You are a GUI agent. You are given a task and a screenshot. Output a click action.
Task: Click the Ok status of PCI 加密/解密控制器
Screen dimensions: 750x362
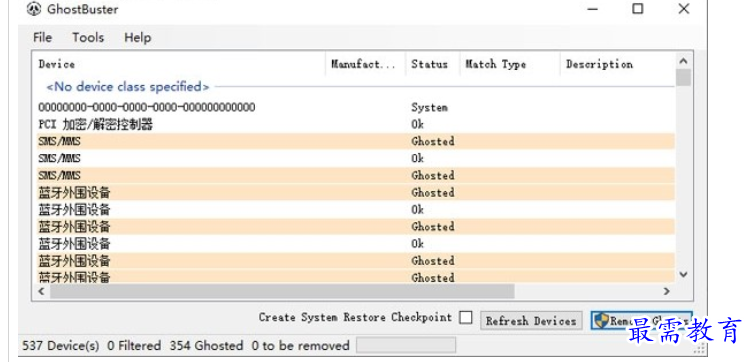click(418, 124)
